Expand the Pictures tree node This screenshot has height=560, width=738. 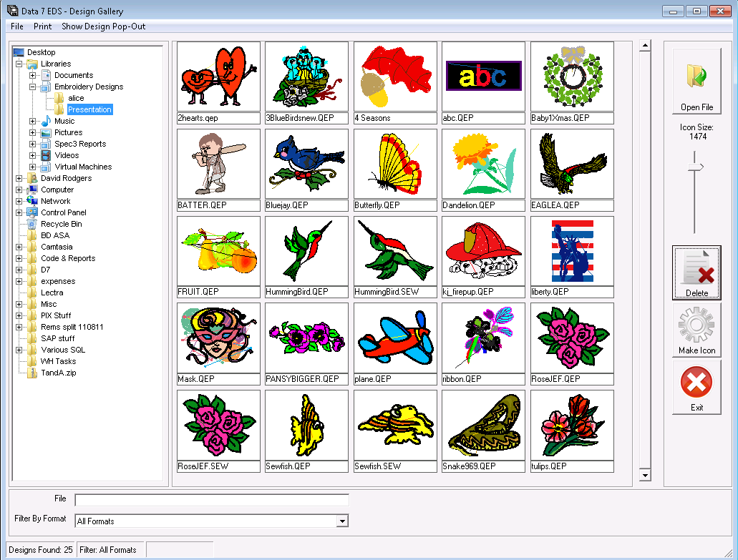pos(32,132)
